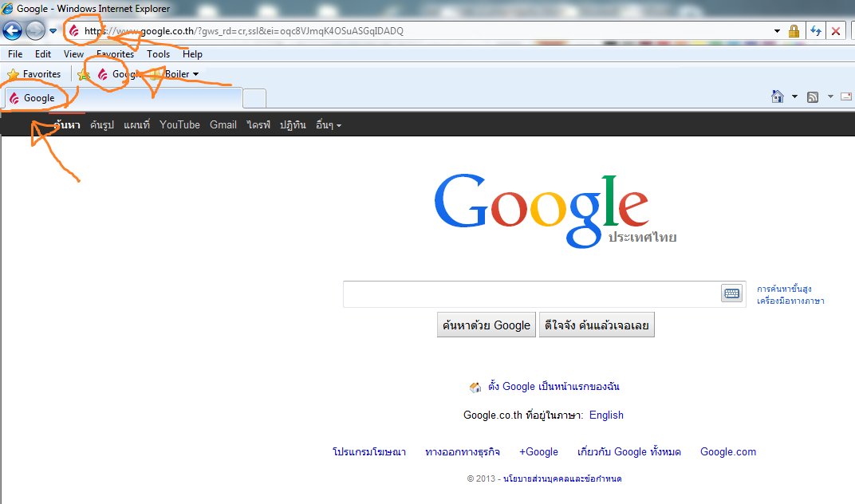This screenshot has height=504, width=855.
Task: Click เครื่องมือทางภาษา language tools link
Action: point(790,301)
